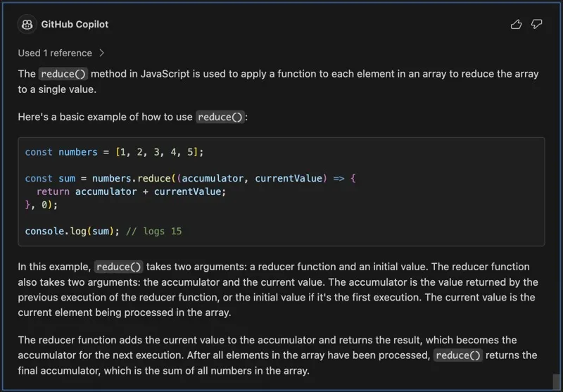Image resolution: width=563 pixels, height=392 pixels.
Task: Click the 'const numbers' code line
Action: point(114,152)
